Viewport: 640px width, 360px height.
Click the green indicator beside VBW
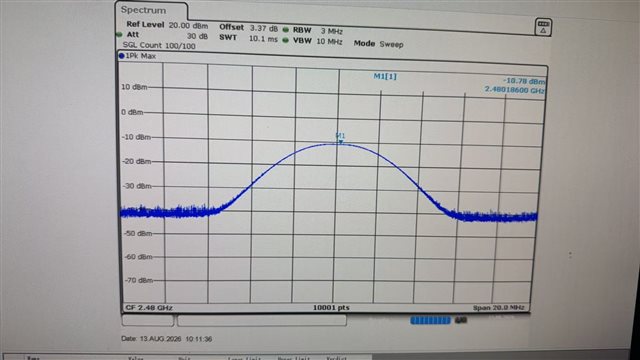[286, 40]
